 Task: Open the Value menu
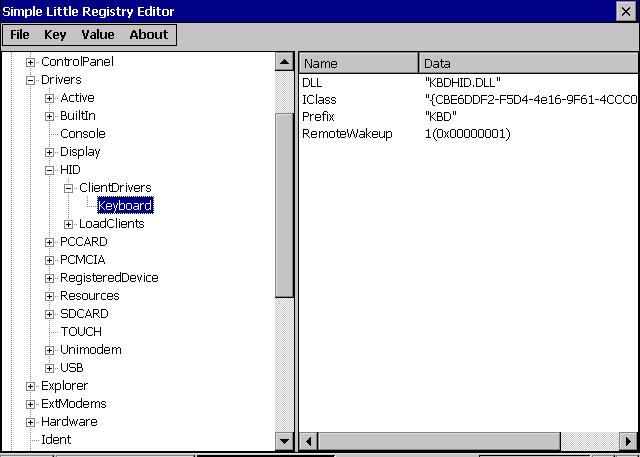98,35
